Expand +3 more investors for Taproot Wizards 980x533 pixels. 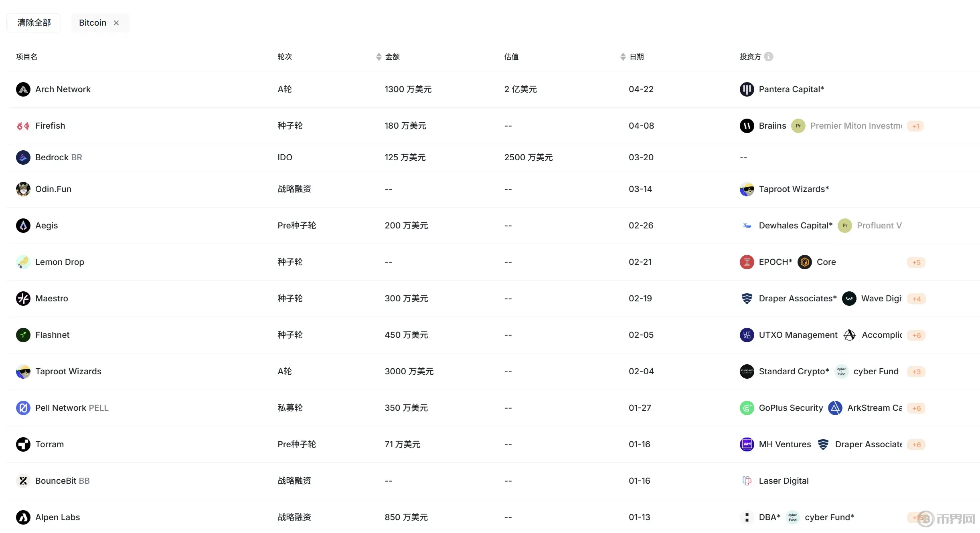pyautogui.click(x=917, y=372)
